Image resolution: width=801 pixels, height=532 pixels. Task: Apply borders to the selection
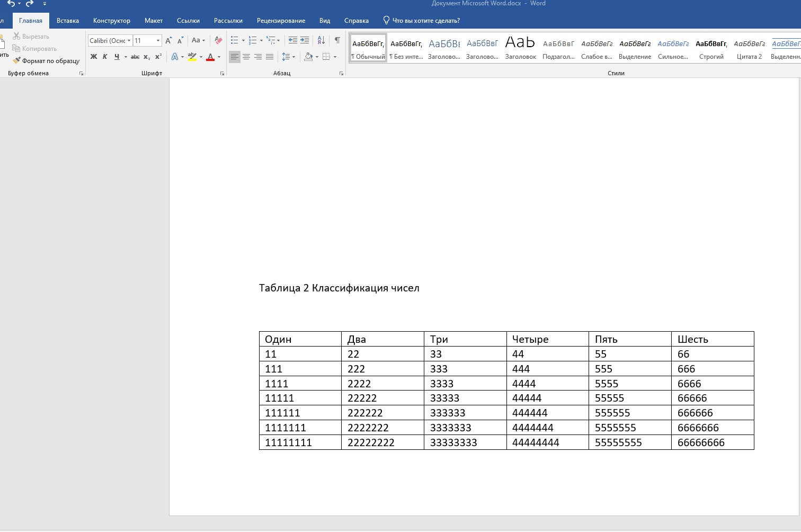point(326,57)
